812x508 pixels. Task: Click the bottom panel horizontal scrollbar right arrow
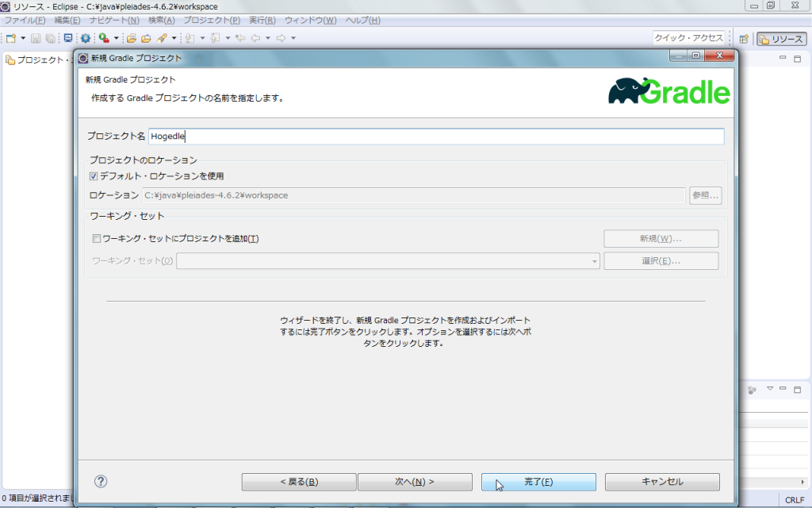click(802, 482)
